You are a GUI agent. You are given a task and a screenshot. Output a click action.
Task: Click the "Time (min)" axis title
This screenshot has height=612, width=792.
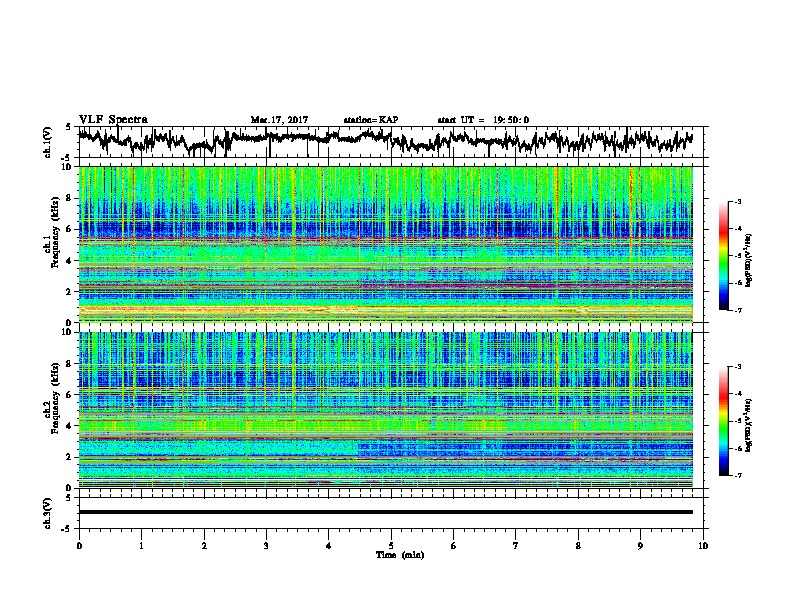[x=400, y=555]
